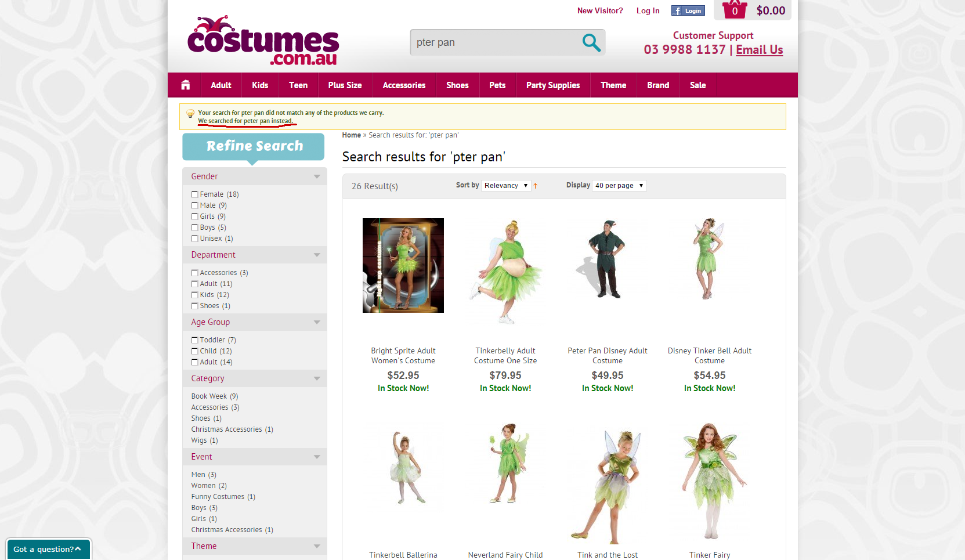Open the Kids menu
The image size is (965, 560).
click(x=260, y=85)
